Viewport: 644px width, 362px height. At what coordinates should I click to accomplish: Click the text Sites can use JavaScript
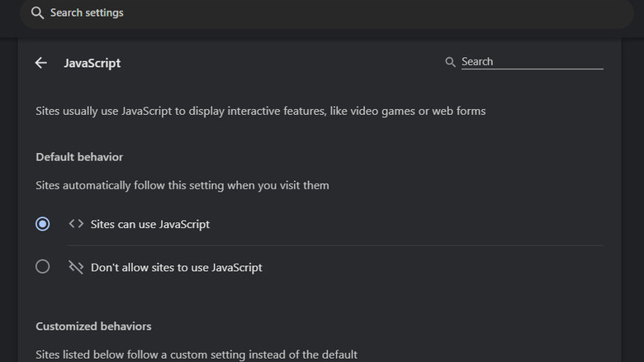pyautogui.click(x=150, y=224)
